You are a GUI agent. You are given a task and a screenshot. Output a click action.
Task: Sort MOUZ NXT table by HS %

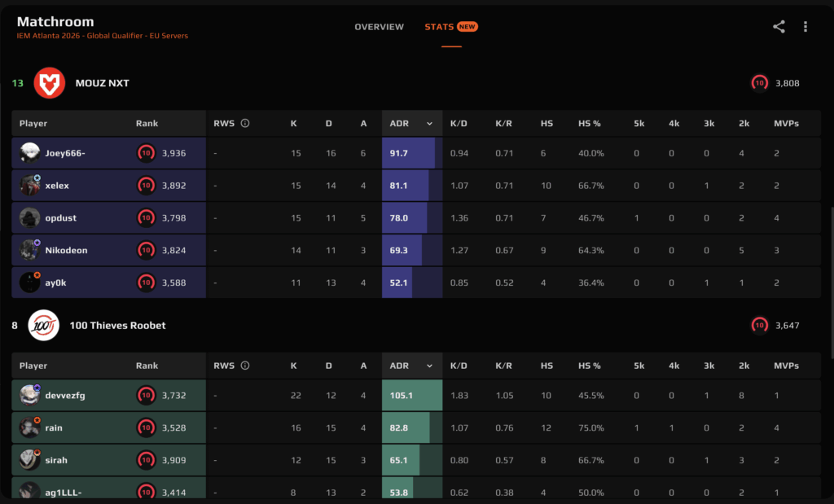click(590, 123)
